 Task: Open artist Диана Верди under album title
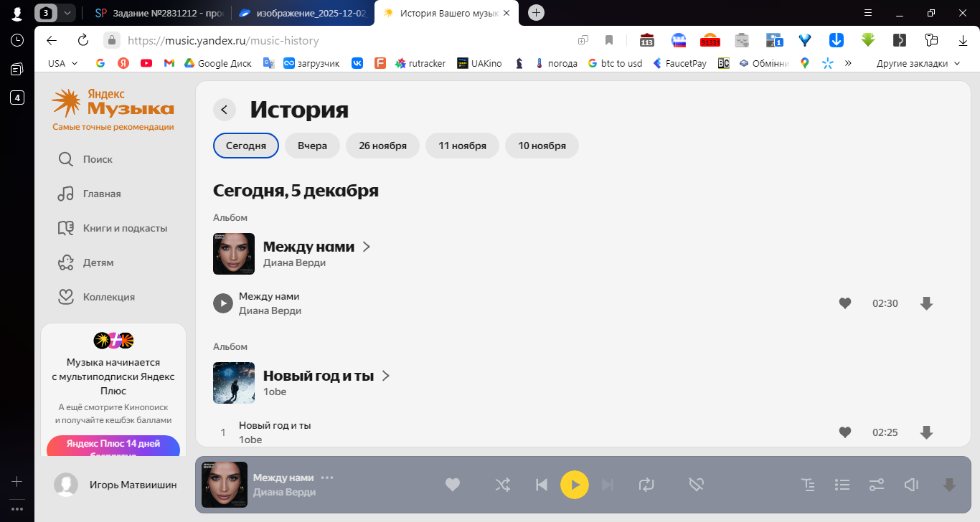(x=294, y=262)
